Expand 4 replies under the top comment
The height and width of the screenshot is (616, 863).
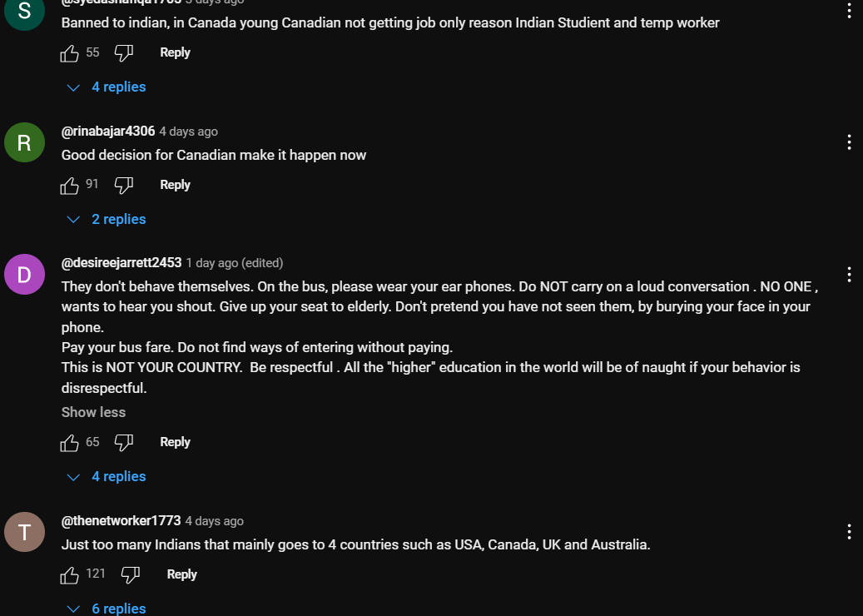(107, 87)
